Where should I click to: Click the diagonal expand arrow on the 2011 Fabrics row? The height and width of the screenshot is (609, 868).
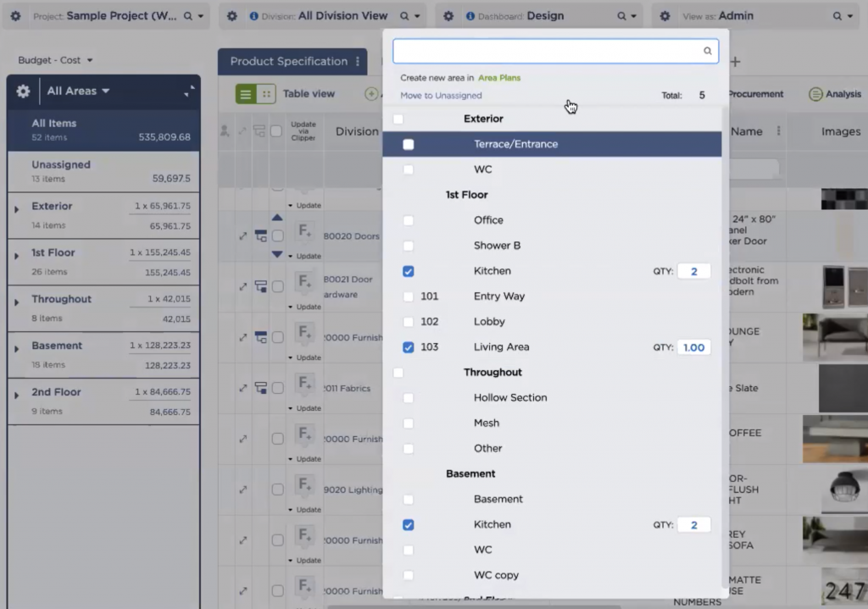pos(243,388)
